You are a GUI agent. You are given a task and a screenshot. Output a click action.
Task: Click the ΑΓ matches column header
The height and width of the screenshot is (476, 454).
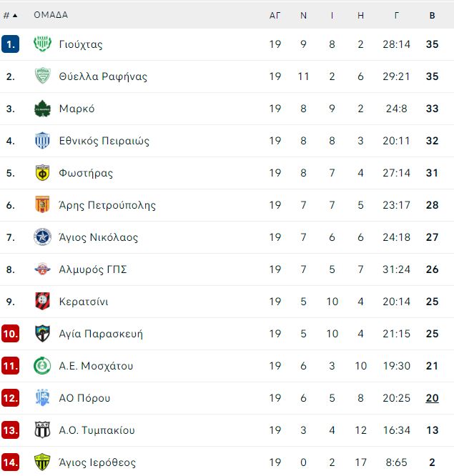pos(275,15)
